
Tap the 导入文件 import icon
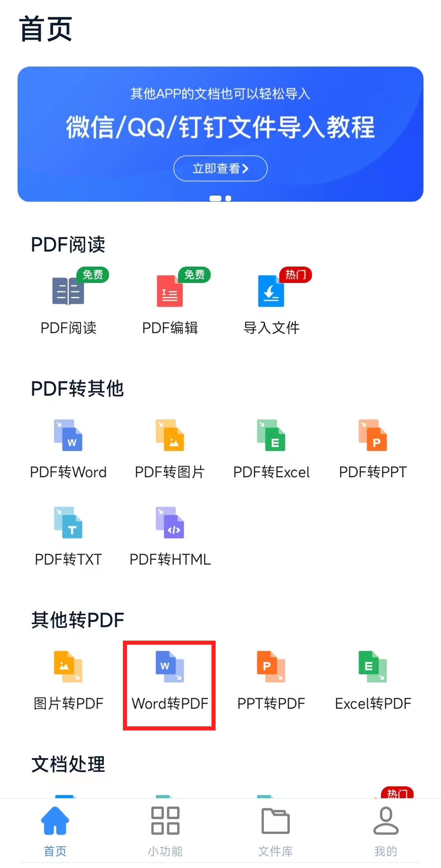click(271, 291)
